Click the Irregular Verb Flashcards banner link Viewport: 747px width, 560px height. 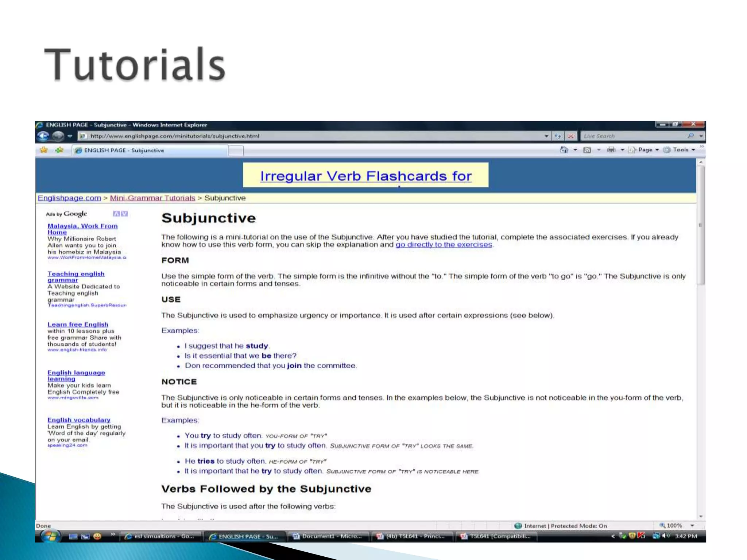click(365, 176)
